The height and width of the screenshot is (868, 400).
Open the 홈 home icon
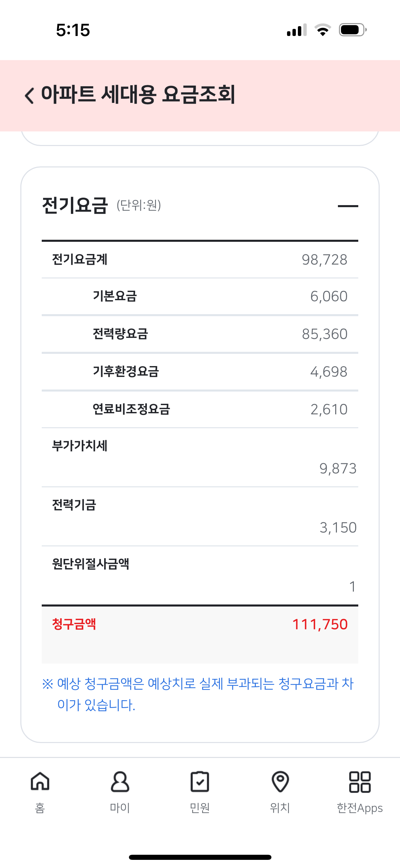[x=40, y=781]
